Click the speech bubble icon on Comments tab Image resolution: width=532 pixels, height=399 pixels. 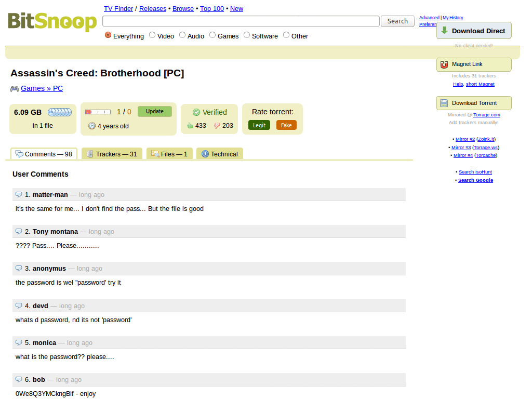[x=19, y=154]
